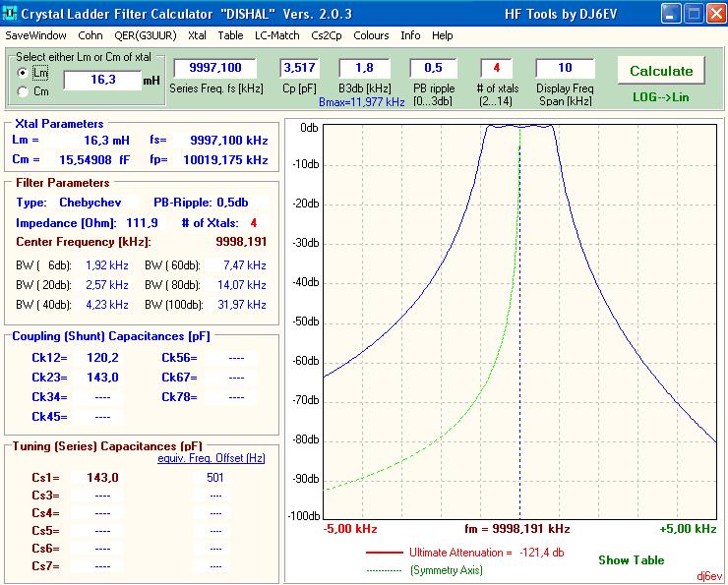
Task: Click the Display Freq Span field 10
Action: click(565, 68)
